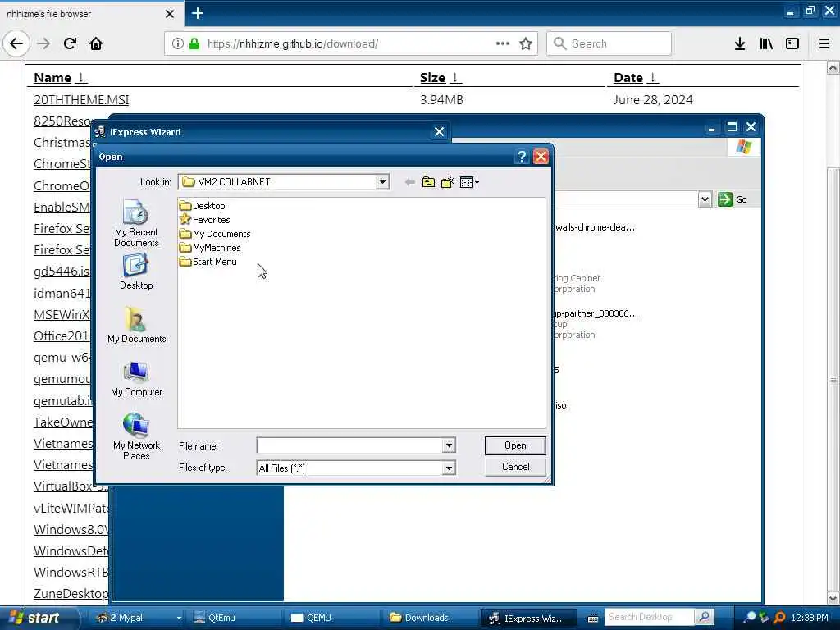
Task: Click the Firefox Search box
Action: (609, 43)
